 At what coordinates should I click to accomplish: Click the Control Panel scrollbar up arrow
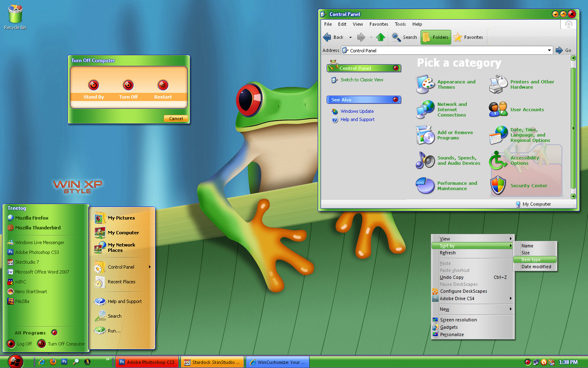point(573,58)
